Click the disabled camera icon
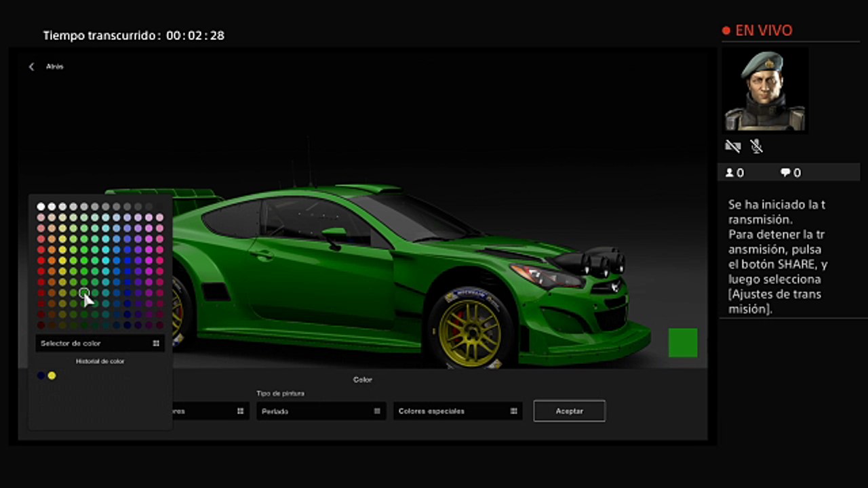868x488 pixels. coord(733,146)
